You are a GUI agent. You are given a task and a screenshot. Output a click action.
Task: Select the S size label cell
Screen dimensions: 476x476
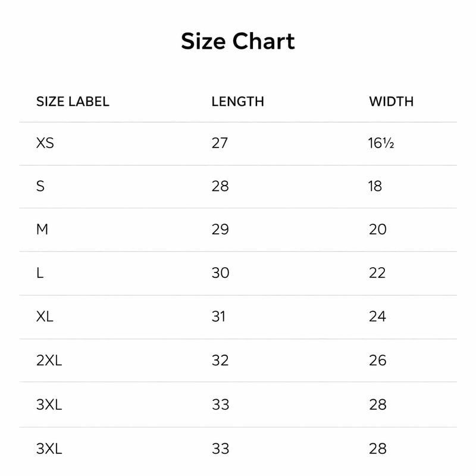click(40, 186)
